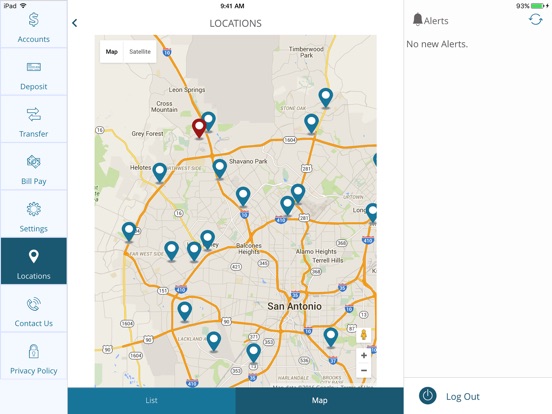Select the red map pin near Grey Forest

pos(199,128)
